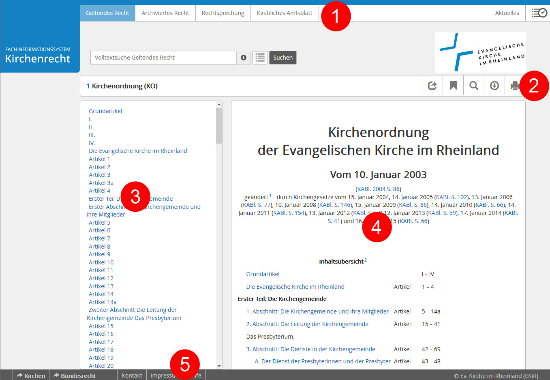Open the list view icon next to Suchen
This screenshot has height=380, width=550.
point(260,58)
